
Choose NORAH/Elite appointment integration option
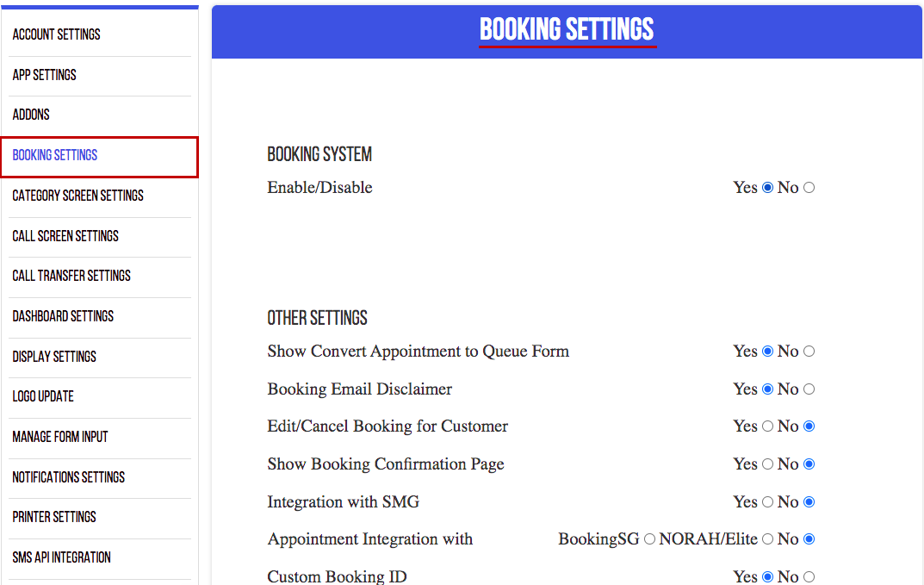click(767, 539)
